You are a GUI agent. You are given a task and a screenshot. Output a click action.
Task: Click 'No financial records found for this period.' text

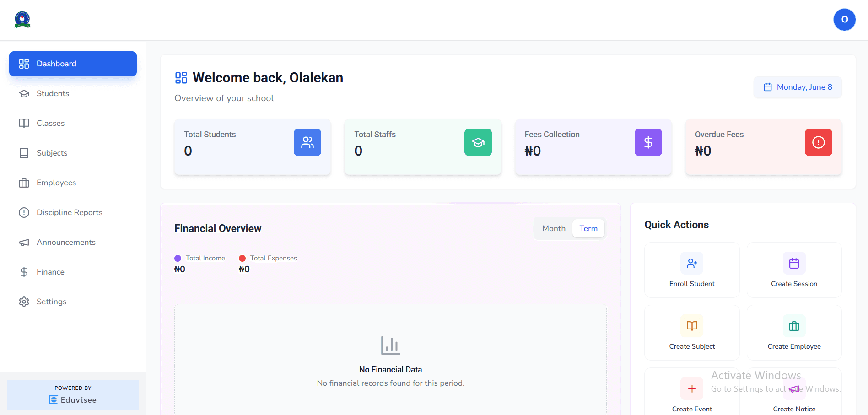pos(390,383)
